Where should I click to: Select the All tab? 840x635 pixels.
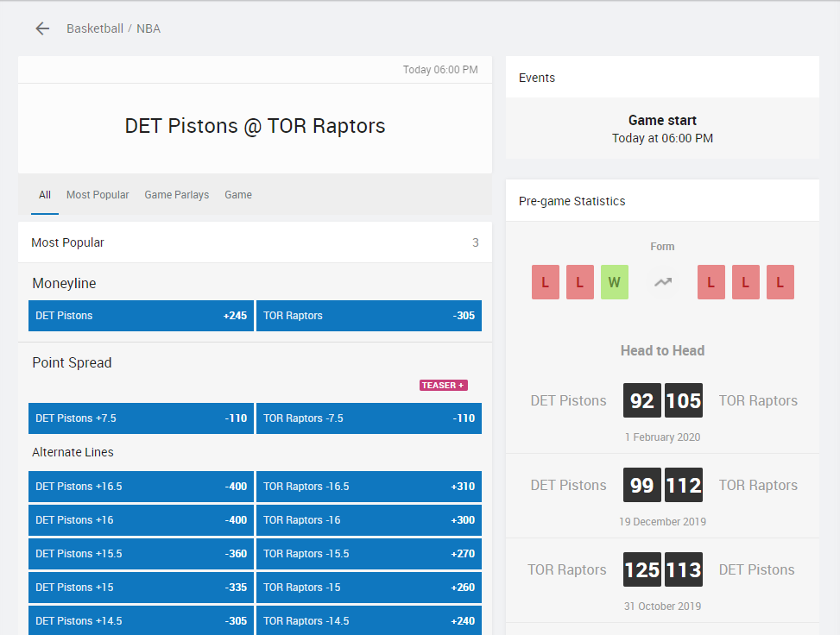(45, 195)
